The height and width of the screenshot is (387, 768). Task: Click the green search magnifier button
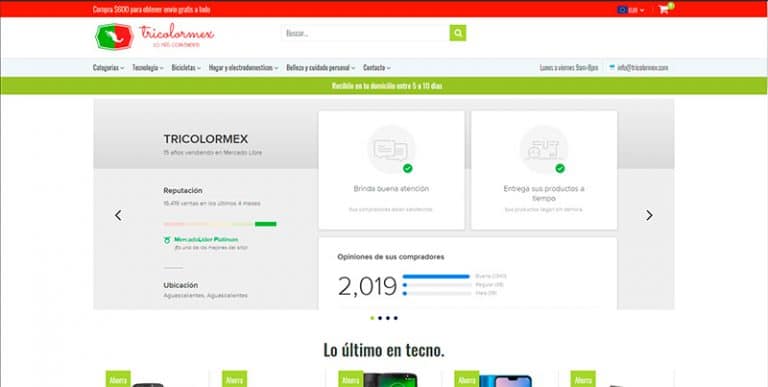coord(458,33)
